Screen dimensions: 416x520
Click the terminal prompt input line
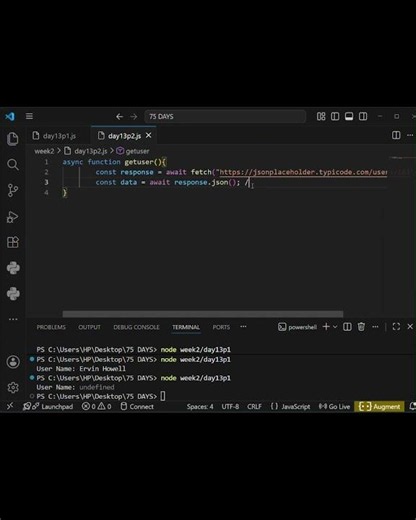click(x=101, y=396)
